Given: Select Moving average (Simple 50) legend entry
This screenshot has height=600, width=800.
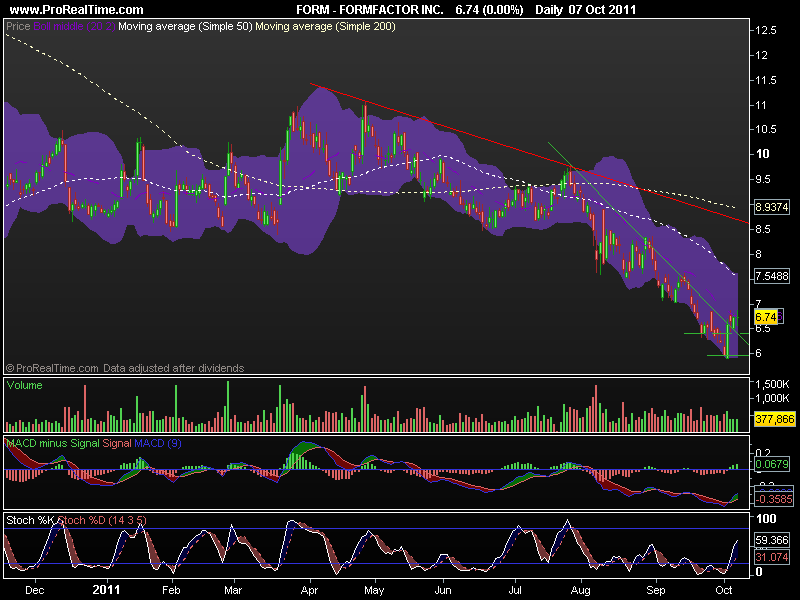Looking at the screenshot, I should (185, 26).
